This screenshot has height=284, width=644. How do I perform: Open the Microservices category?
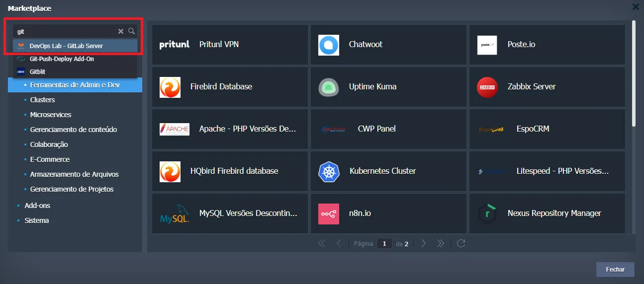(x=51, y=115)
